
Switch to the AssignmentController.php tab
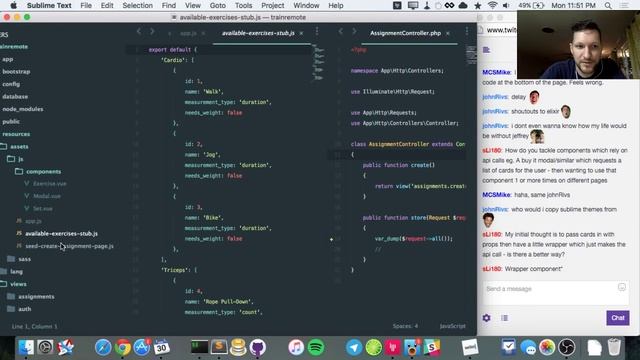point(405,33)
